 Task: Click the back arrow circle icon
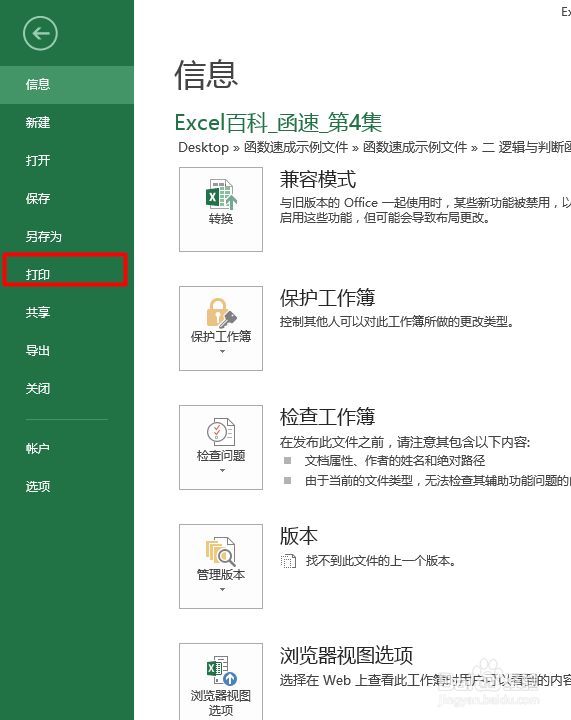(x=40, y=33)
